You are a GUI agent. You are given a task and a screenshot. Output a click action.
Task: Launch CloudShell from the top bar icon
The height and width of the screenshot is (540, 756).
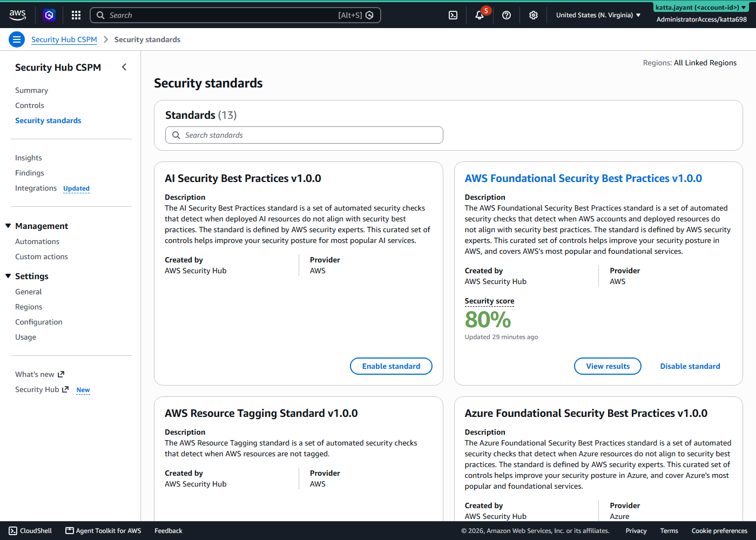tap(453, 15)
